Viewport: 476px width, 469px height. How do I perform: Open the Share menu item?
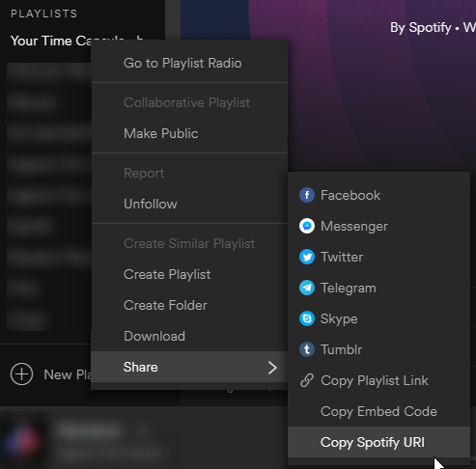[189, 367]
